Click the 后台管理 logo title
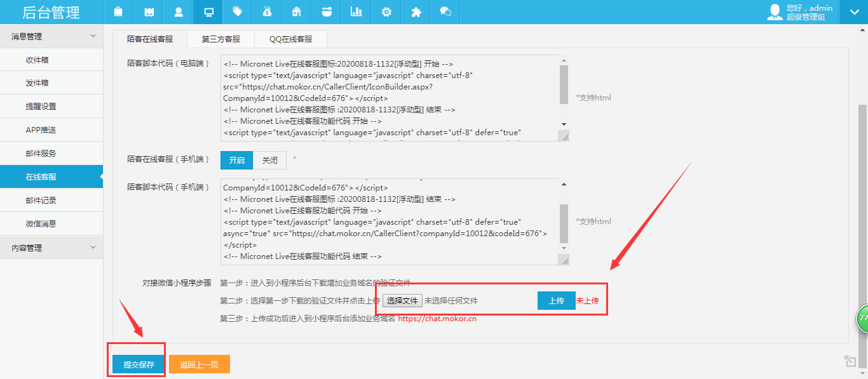 pos(51,12)
